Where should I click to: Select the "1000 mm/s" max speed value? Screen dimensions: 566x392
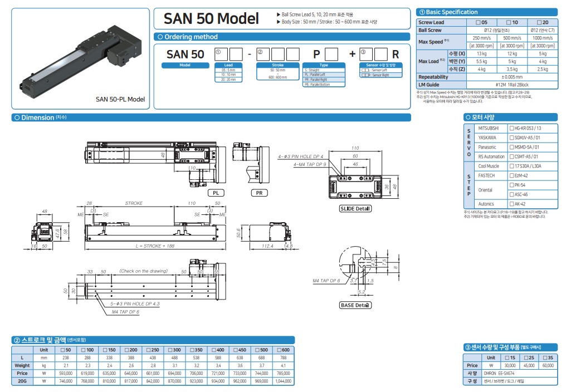[x=543, y=38]
